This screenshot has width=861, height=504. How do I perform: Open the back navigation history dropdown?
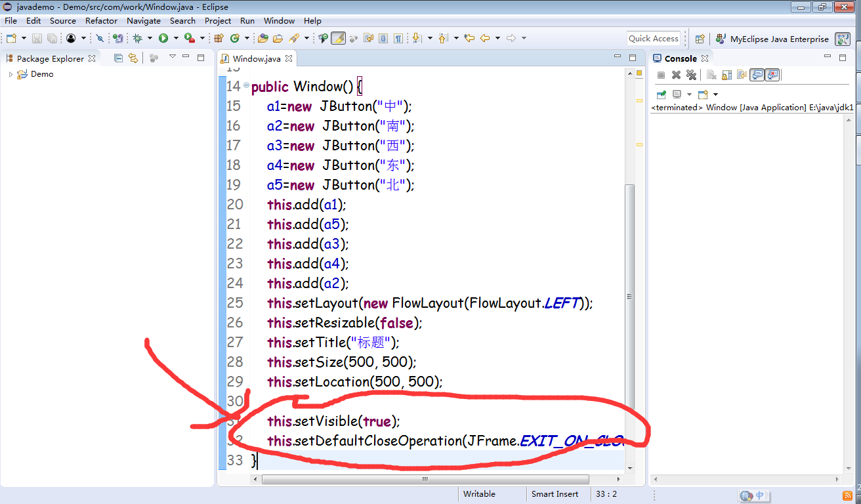497,38
